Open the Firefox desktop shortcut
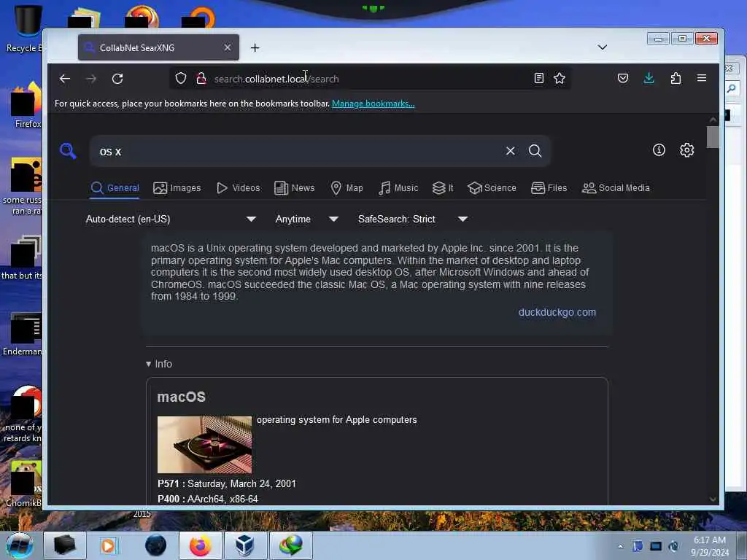Viewport: 747px width, 560px height. [x=26, y=105]
